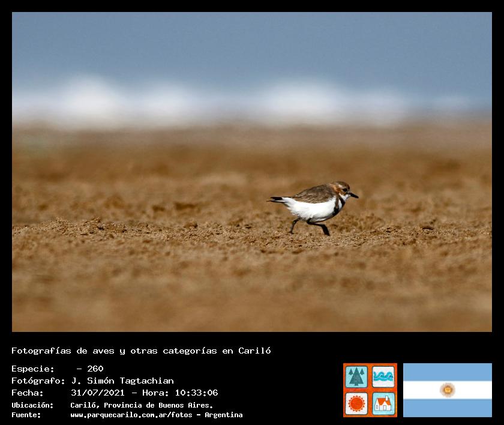Click the blue ocean waves icon
This screenshot has height=425, width=504.
point(383,377)
